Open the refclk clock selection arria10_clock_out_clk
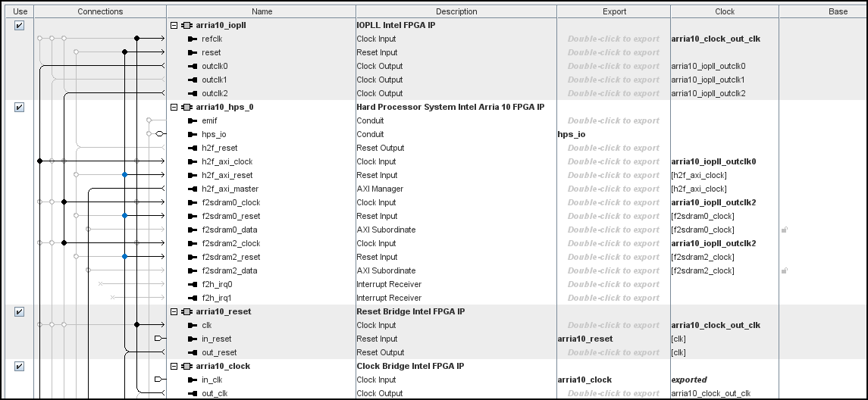The image size is (868, 400). click(x=716, y=39)
